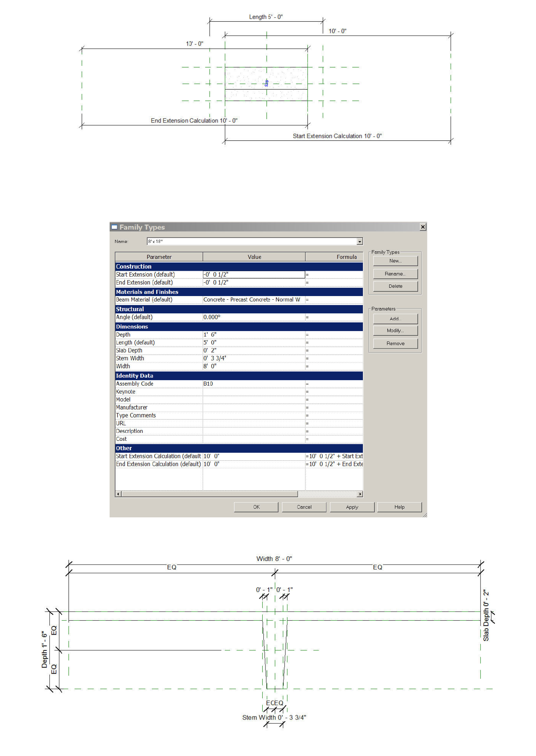Viewport: 536px width, 756px height.
Task: Close the Family Types dialog
Action: (x=423, y=227)
